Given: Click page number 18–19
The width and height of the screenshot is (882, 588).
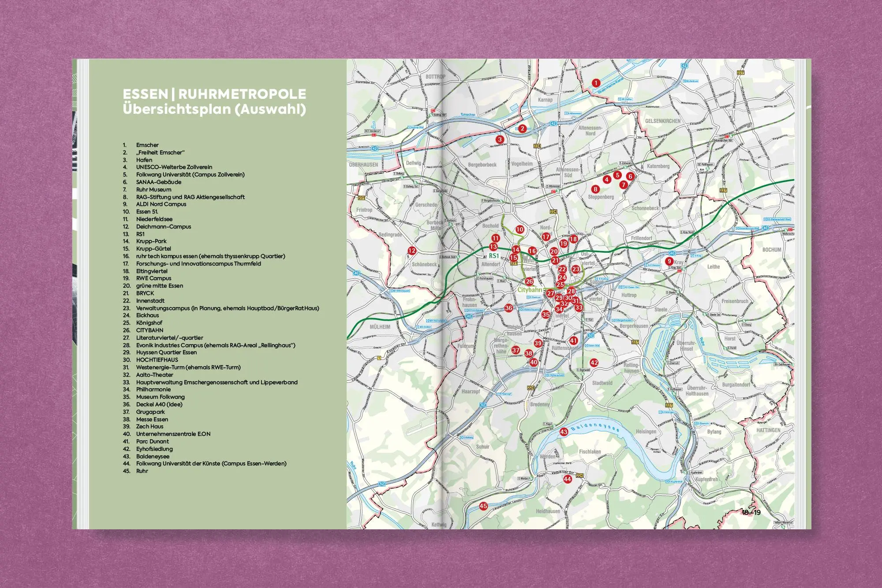Looking at the screenshot, I should [751, 512].
